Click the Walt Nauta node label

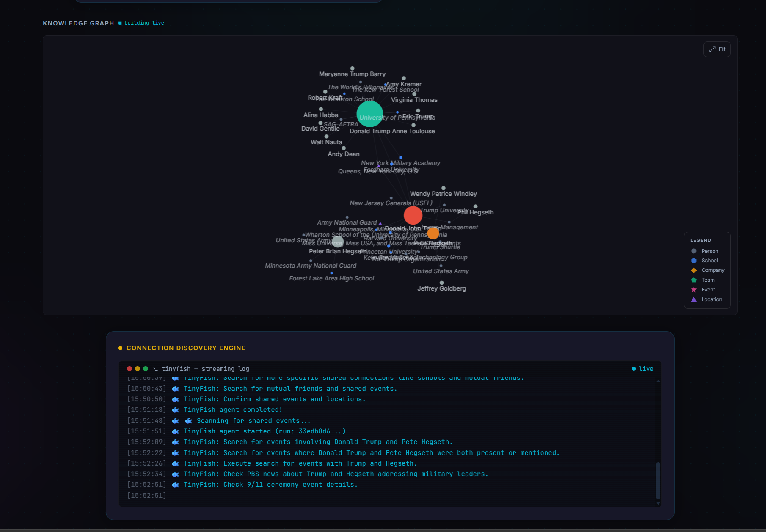pyautogui.click(x=326, y=142)
